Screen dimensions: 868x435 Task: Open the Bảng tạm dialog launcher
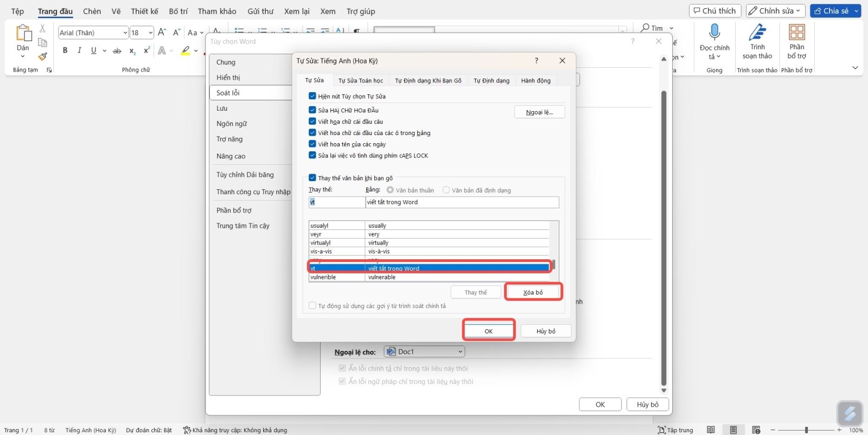click(x=49, y=70)
